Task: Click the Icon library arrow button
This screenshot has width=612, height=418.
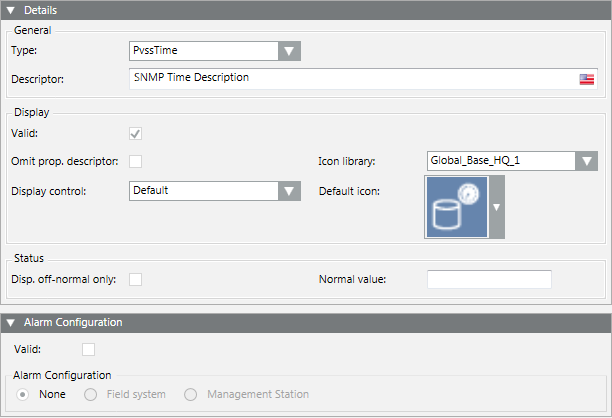Action: (x=587, y=161)
